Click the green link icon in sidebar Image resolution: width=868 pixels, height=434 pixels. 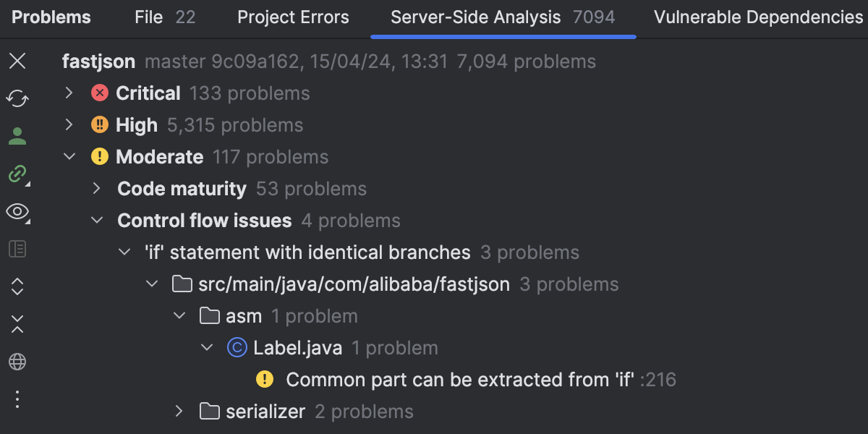point(17,174)
